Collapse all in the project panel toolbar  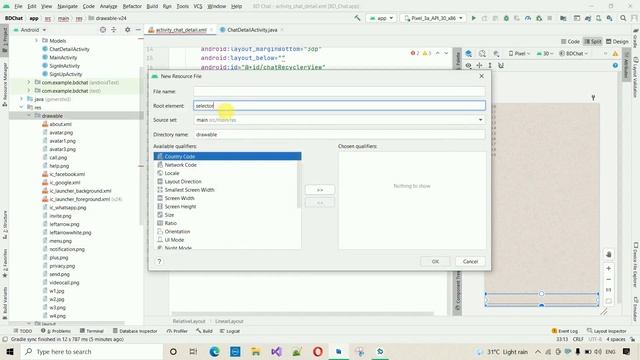tap(114, 30)
